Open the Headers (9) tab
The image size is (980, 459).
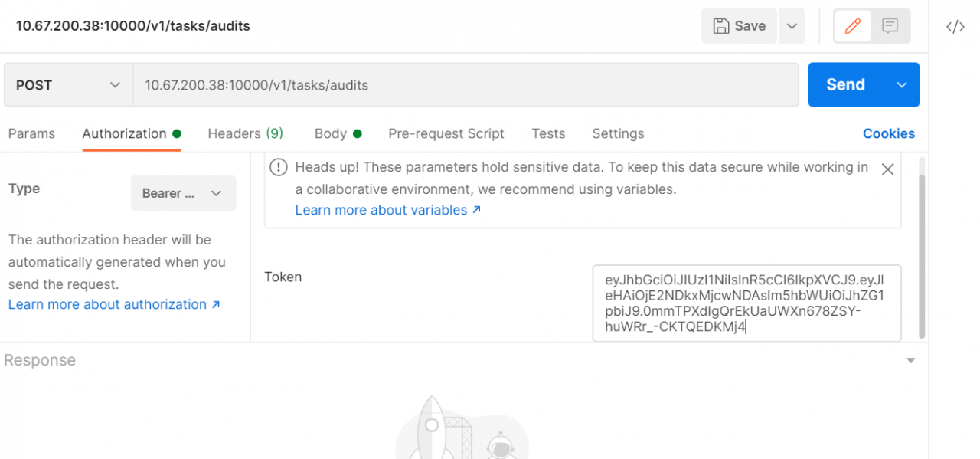(x=245, y=133)
